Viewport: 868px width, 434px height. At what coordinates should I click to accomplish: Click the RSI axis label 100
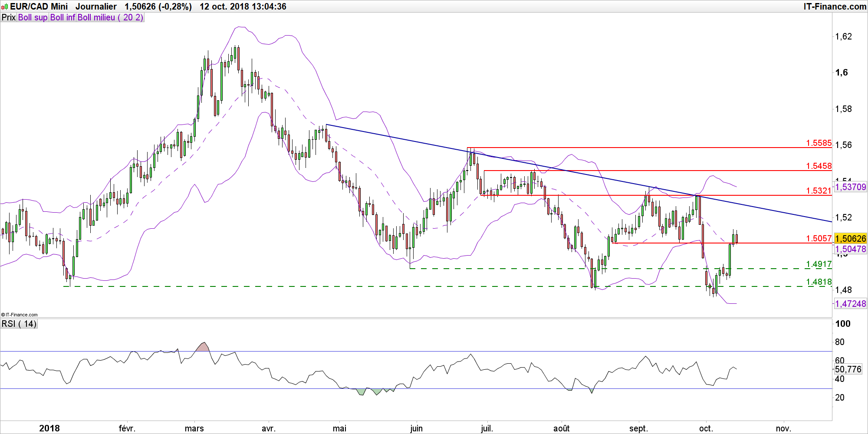[843, 324]
